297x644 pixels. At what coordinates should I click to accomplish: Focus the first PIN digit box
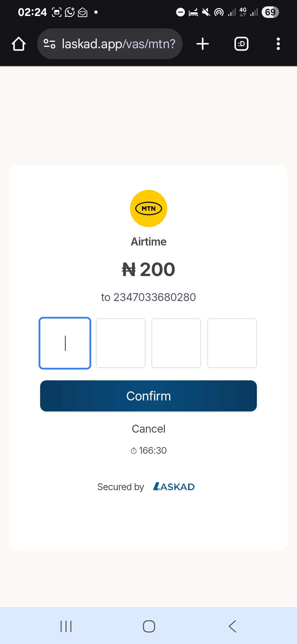(x=65, y=343)
